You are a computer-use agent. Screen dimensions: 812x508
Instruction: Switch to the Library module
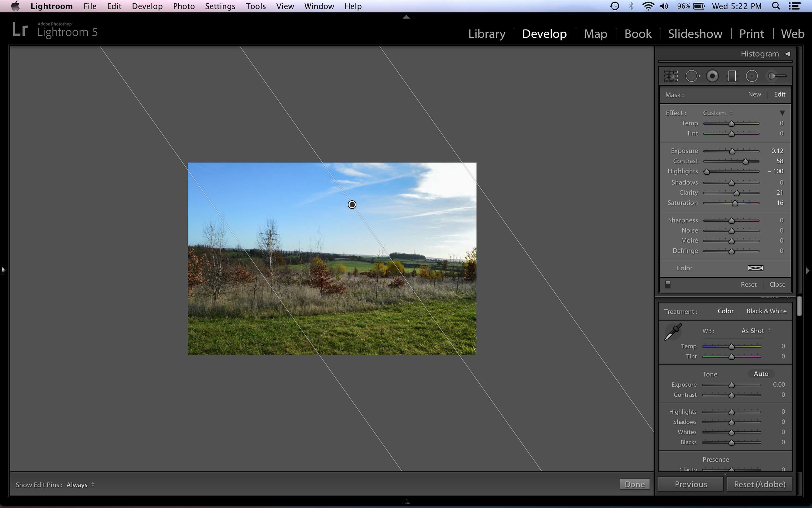point(486,34)
